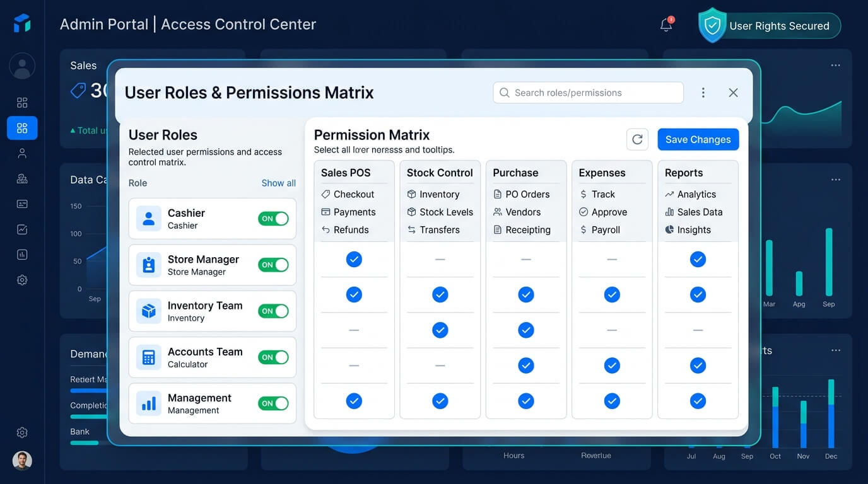Click the refresh icon beside Save Changes
Viewport: 868px width, 484px height.
coord(637,139)
